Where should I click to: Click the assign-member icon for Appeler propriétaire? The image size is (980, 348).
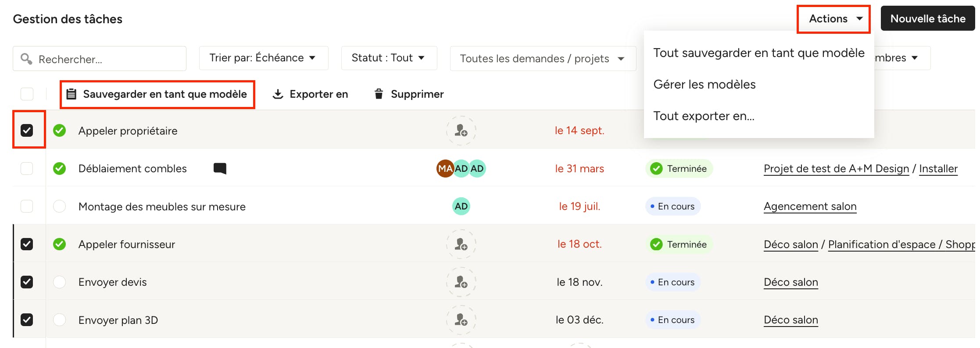pyautogui.click(x=461, y=131)
